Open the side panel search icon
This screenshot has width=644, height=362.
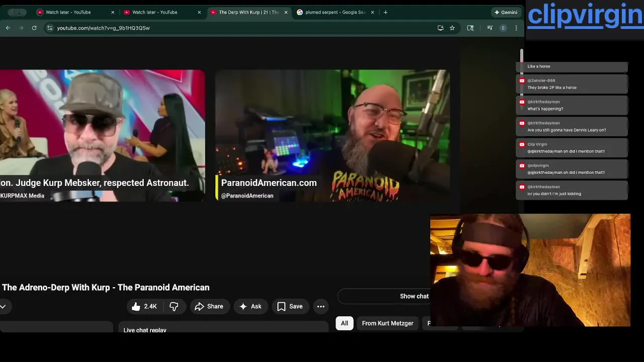470,28
